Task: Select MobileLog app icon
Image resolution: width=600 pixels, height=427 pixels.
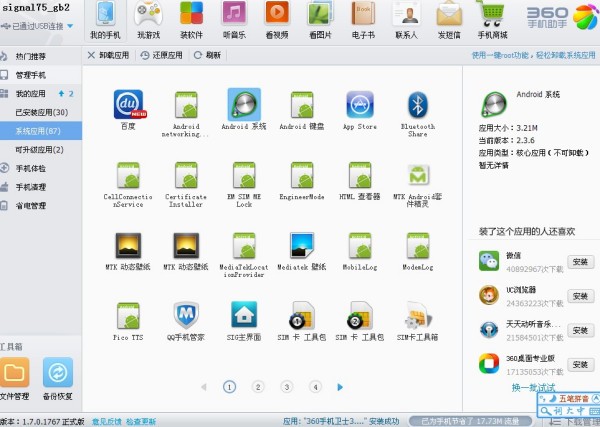Action: [x=360, y=246]
